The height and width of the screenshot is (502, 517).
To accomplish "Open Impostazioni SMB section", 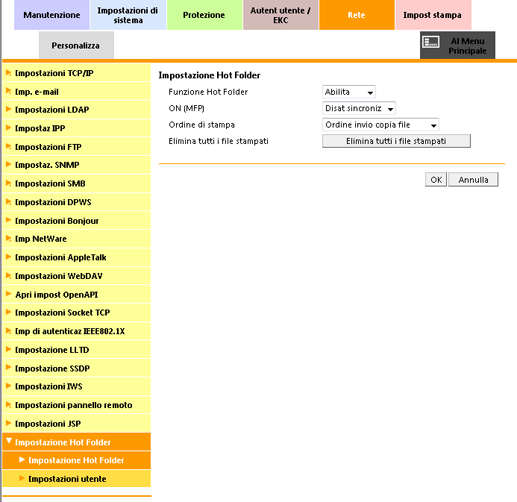I will [x=77, y=184].
